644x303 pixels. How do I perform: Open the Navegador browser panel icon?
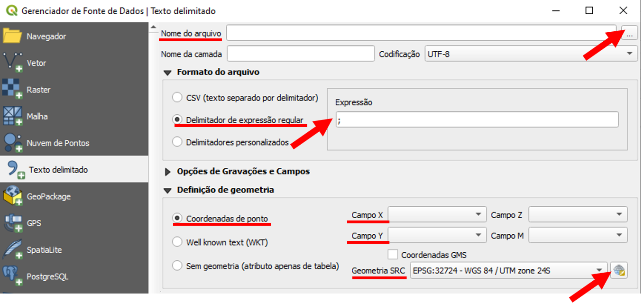point(12,36)
